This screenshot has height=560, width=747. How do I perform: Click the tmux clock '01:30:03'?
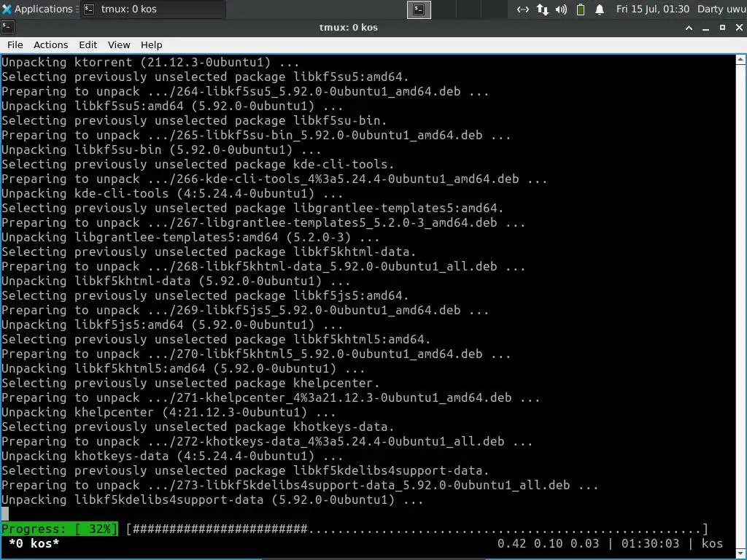tap(650, 543)
